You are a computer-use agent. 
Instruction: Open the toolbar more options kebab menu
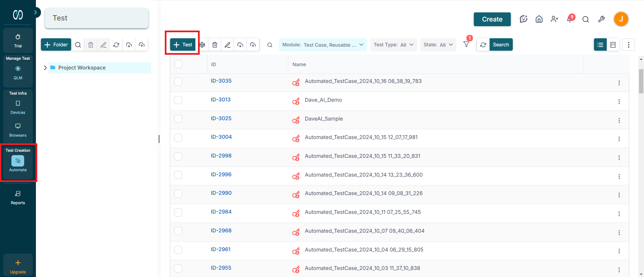[x=629, y=45]
